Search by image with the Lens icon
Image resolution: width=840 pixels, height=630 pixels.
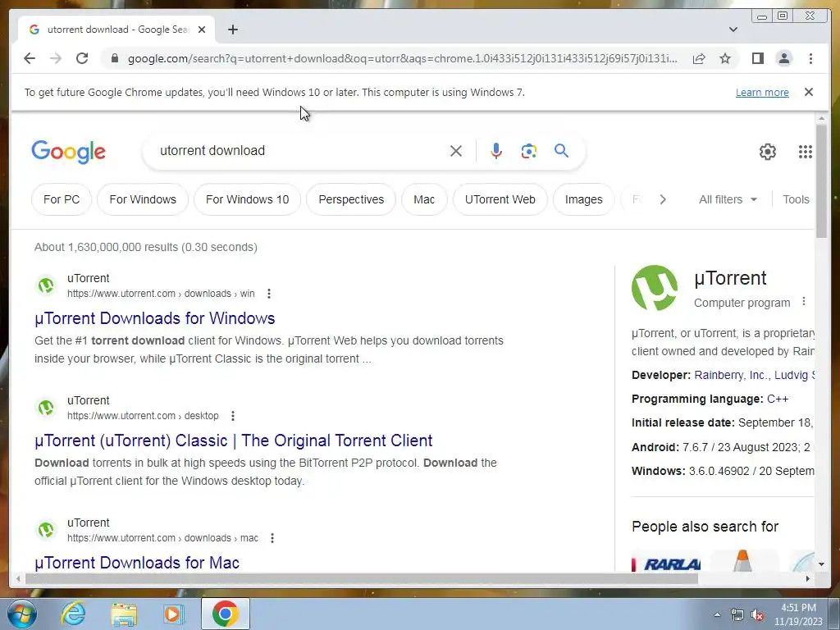(x=529, y=151)
